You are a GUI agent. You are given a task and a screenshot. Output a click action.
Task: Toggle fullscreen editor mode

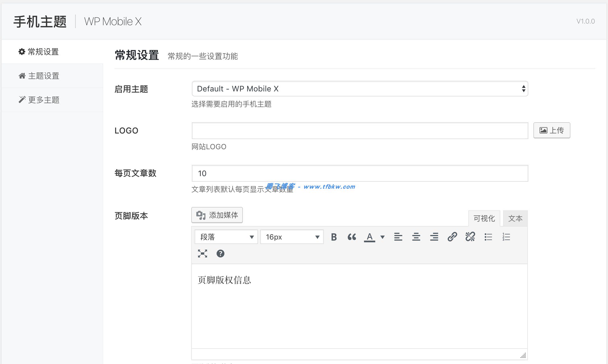[x=202, y=254]
